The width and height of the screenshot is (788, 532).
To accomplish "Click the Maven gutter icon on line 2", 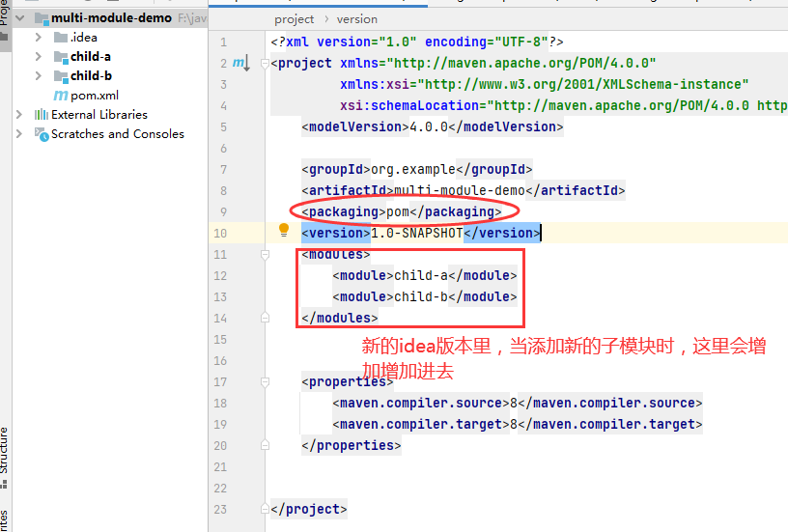I will (x=239, y=63).
